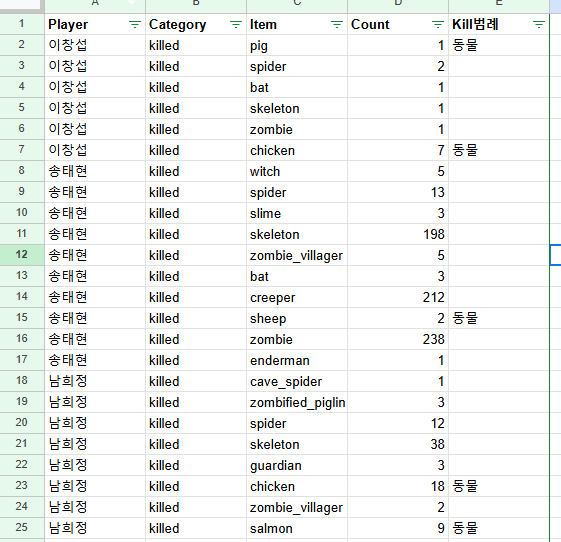This screenshot has width=561, height=542.
Task: Select the enderman item cell
Action: (297, 360)
